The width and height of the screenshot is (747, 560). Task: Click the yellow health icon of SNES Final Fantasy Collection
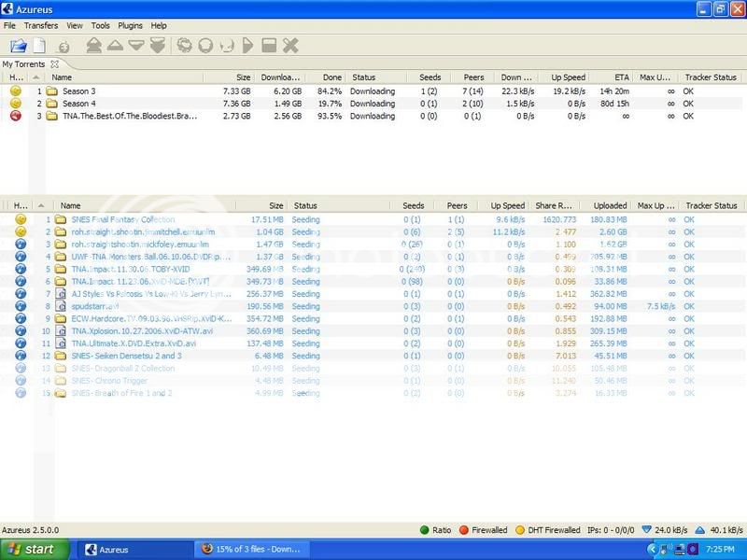[x=21, y=219]
